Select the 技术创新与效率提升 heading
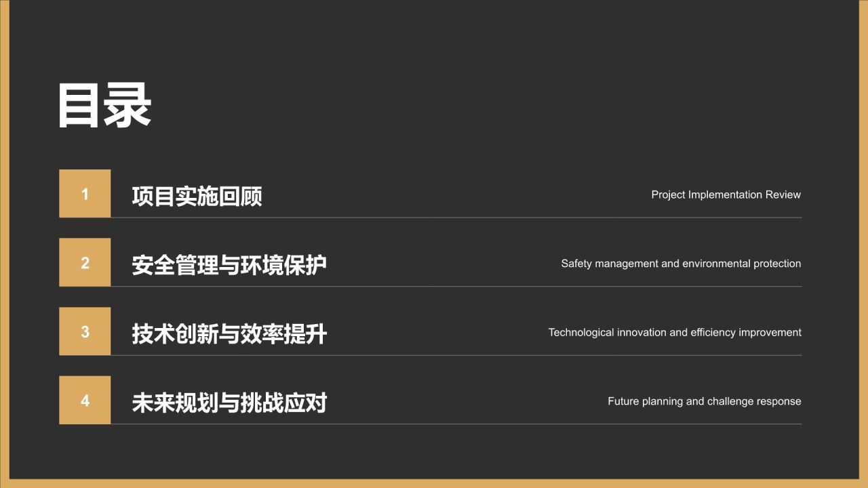 pyautogui.click(x=229, y=333)
